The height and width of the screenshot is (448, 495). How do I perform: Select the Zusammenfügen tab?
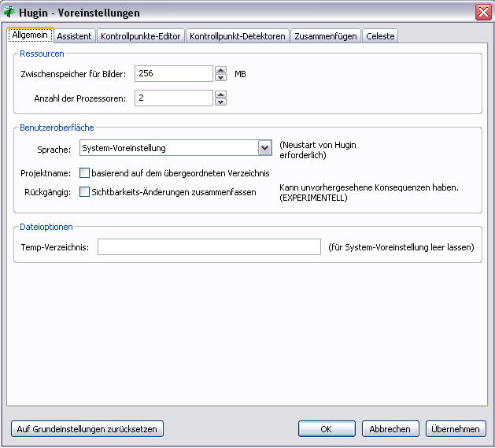[326, 36]
